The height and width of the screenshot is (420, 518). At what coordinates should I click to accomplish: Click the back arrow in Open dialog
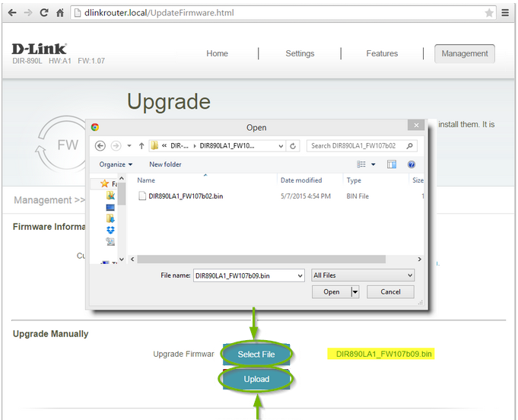100,146
